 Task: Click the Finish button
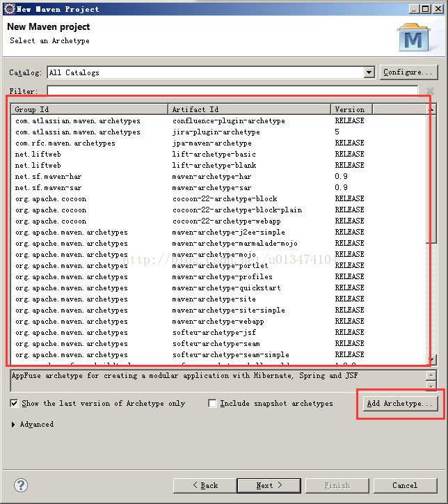coord(337,485)
